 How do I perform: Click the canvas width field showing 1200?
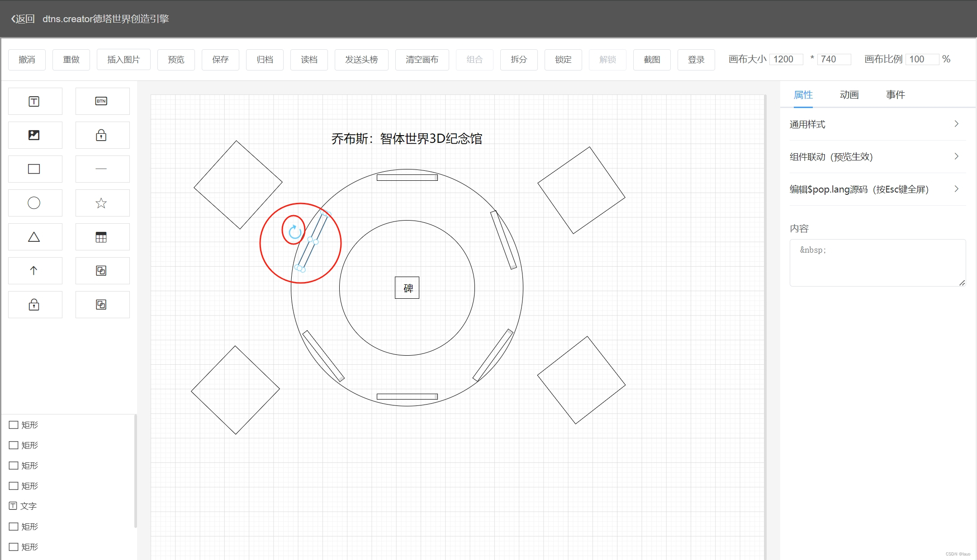point(786,59)
